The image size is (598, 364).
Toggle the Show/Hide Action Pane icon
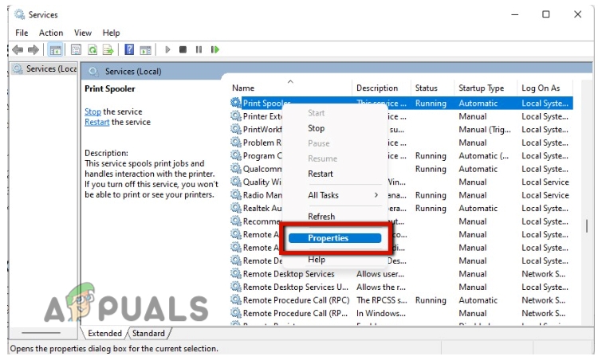point(146,49)
